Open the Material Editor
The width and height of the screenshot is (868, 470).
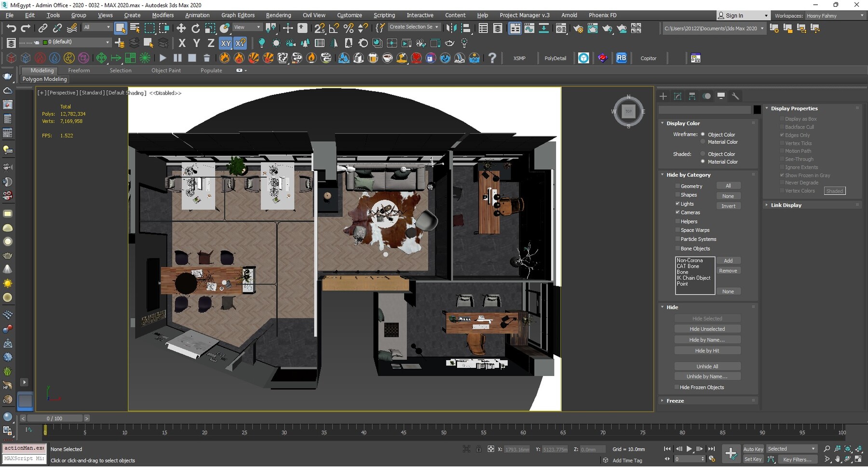coord(561,28)
